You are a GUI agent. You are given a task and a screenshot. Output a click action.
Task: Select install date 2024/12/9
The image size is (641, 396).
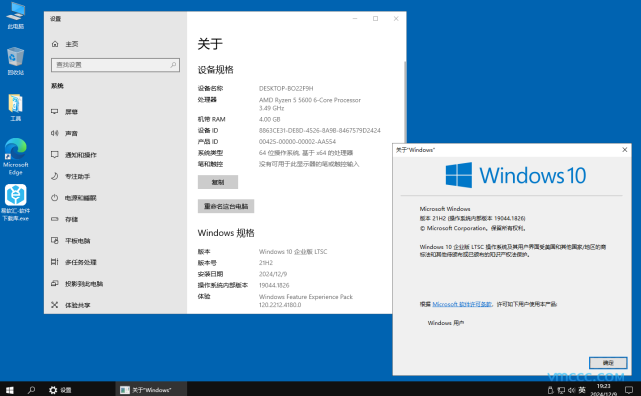pos(273,274)
